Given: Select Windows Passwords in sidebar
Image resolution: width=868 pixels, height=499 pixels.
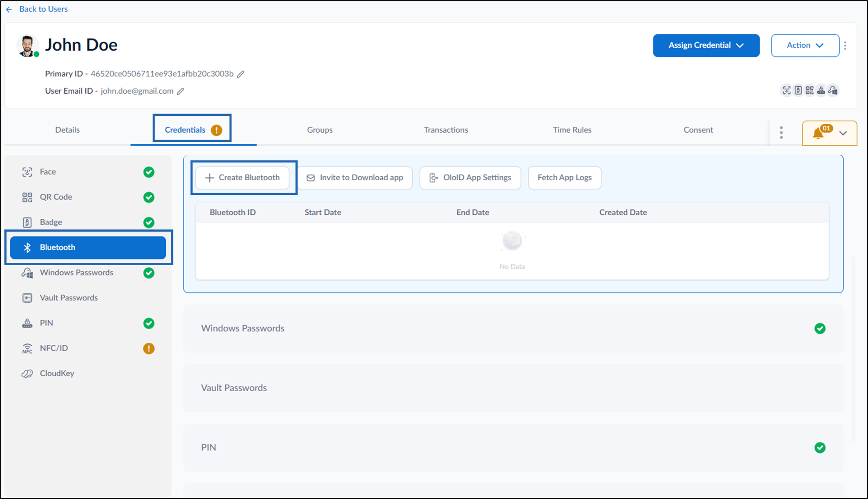Looking at the screenshot, I should [88, 273].
